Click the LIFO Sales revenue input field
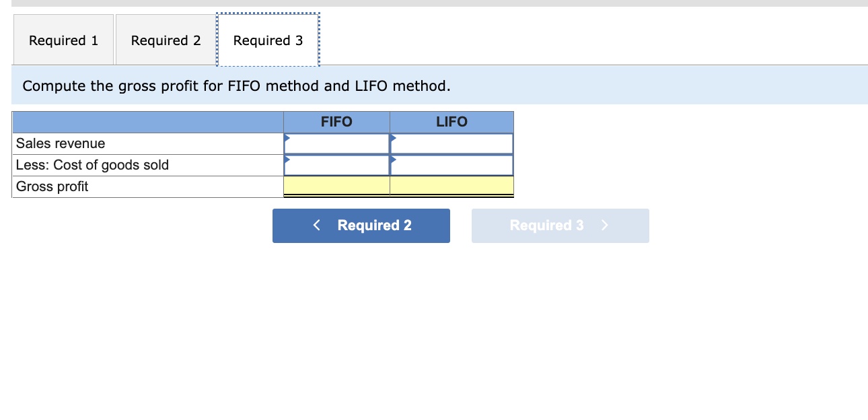The height and width of the screenshot is (420, 868). click(451, 143)
